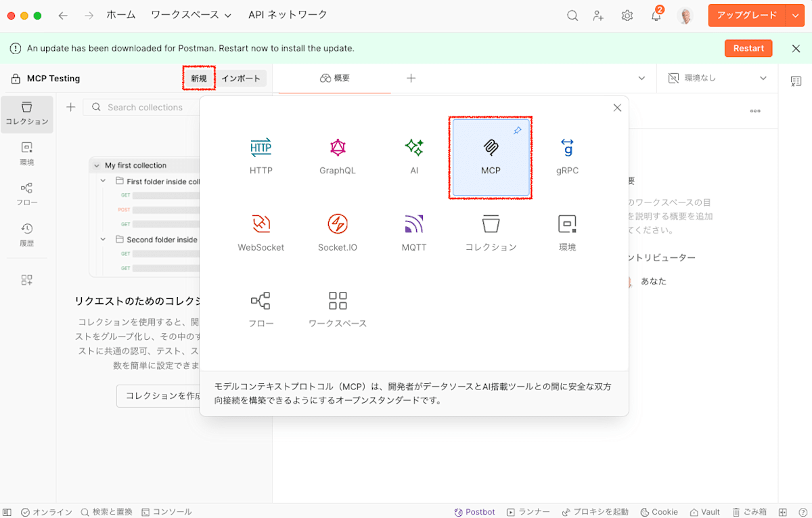The height and width of the screenshot is (518, 812).
Task: Open the 環境なし environment selector
Action: point(718,79)
